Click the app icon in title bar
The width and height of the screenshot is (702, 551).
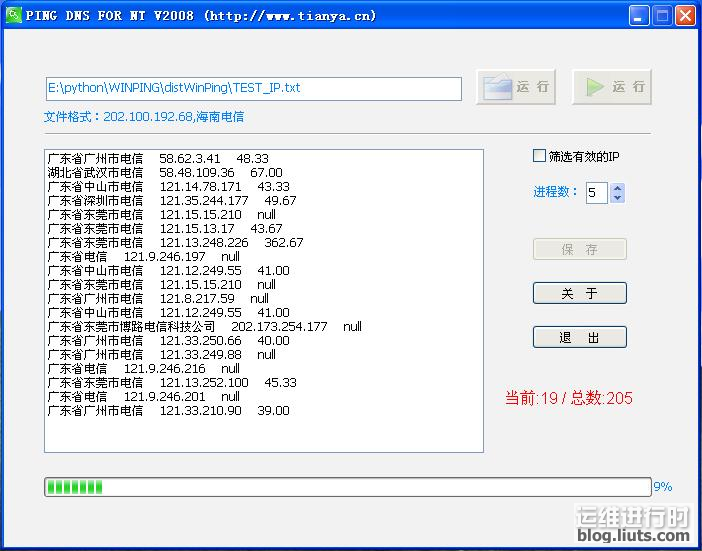[13, 15]
